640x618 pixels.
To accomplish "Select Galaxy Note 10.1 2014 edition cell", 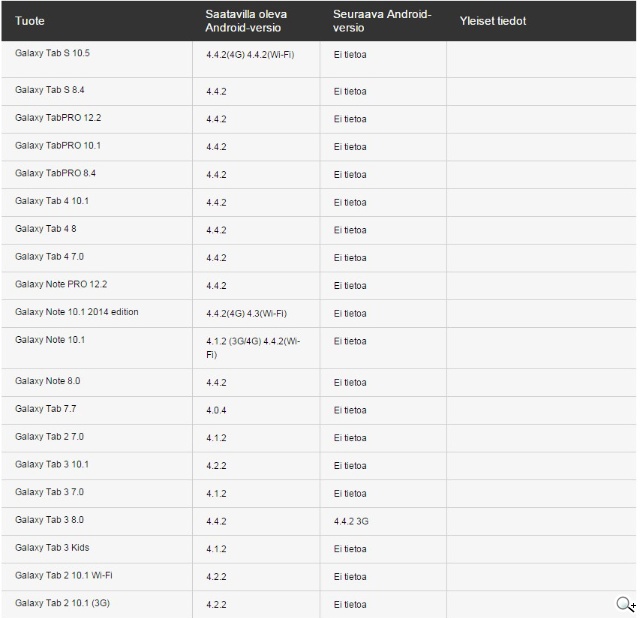I will pyautogui.click(x=77, y=312).
